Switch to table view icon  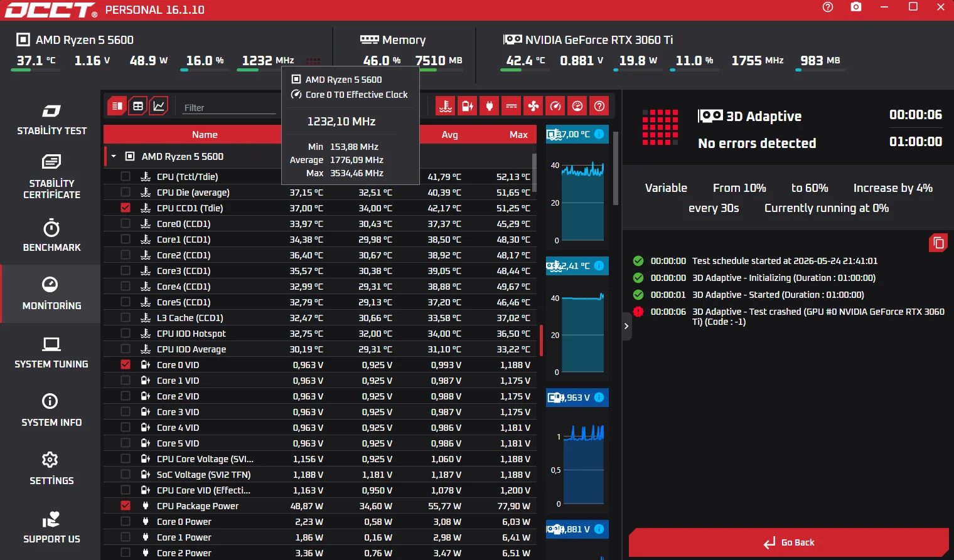[138, 106]
